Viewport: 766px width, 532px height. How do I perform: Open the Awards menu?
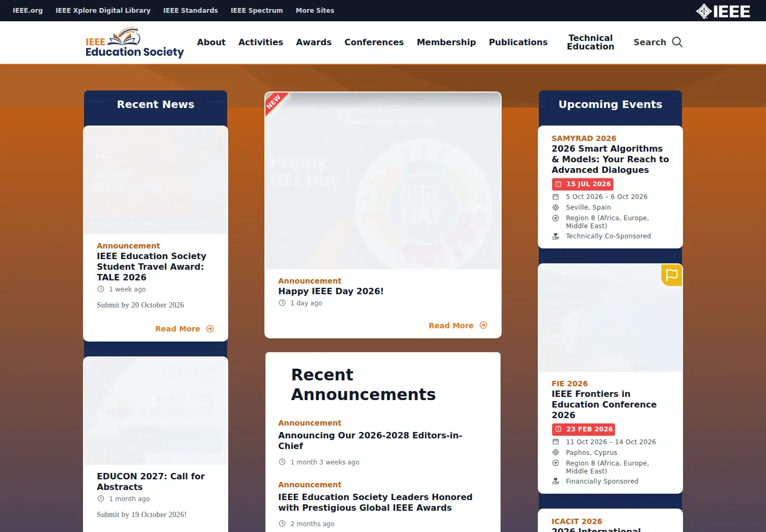[x=314, y=42]
